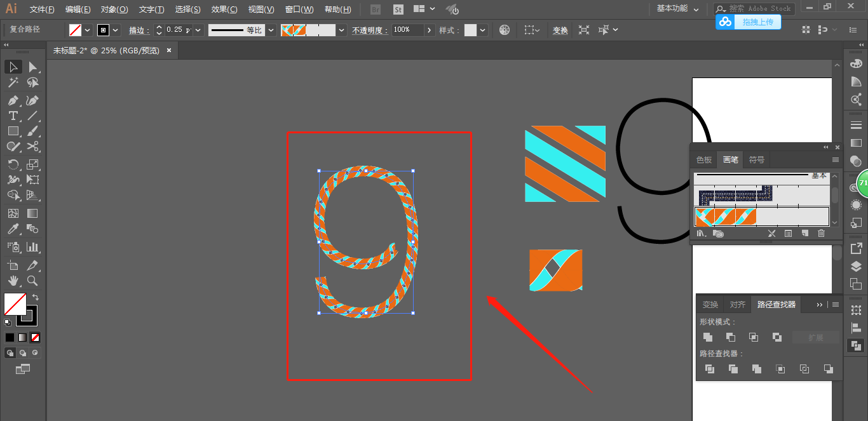Screen dimensions: 868x421
Task: Switch to the 色板 tab
Action: (x=703, y=159)
